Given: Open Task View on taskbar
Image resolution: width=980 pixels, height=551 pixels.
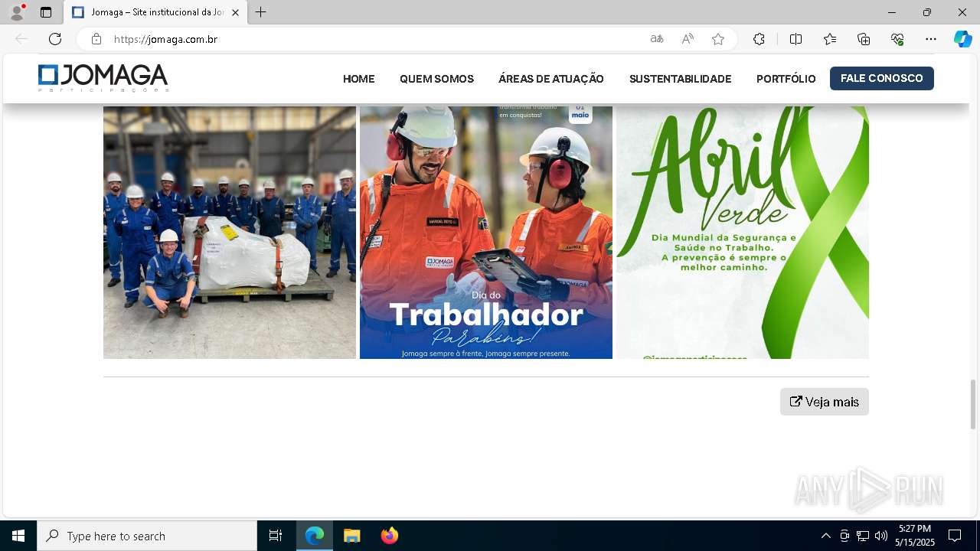Looking at the screenshot, I should click(276, 536).
